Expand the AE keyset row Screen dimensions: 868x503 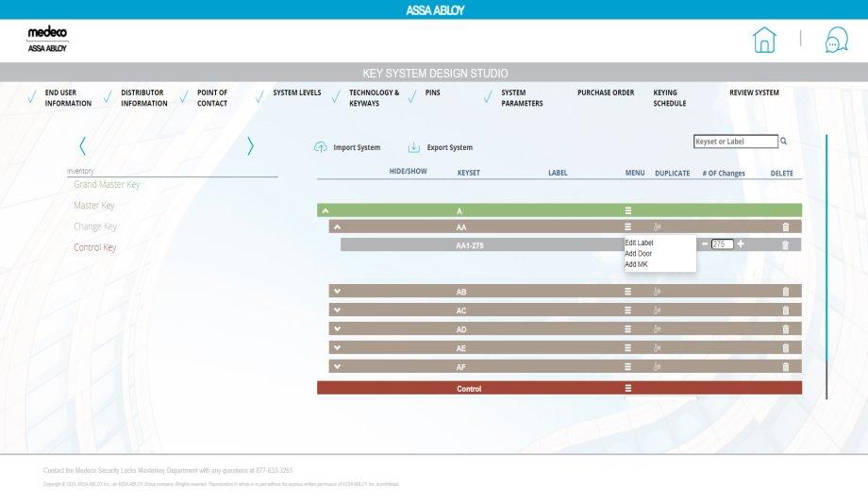click(337, 348)
